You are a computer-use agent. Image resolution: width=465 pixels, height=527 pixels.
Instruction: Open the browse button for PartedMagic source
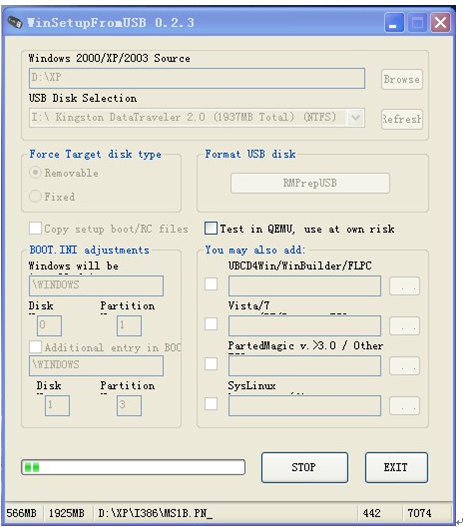tap(405, 366)
